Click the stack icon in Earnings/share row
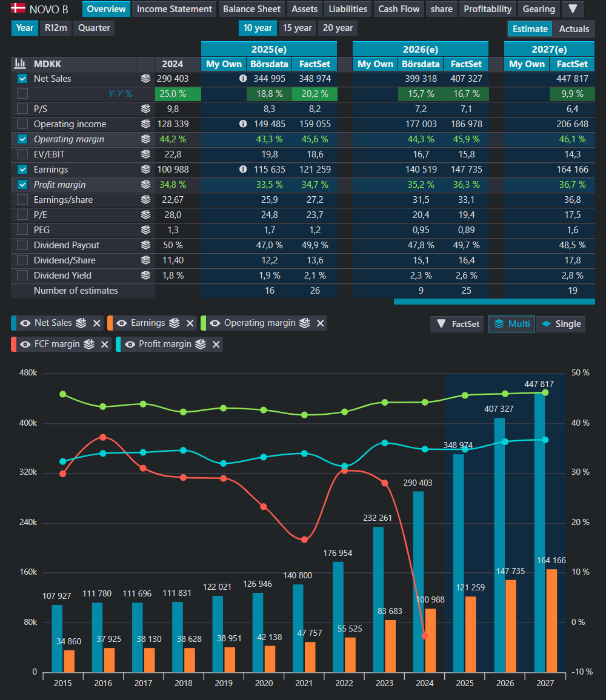 pyautogui.click(x=145, y=200)
